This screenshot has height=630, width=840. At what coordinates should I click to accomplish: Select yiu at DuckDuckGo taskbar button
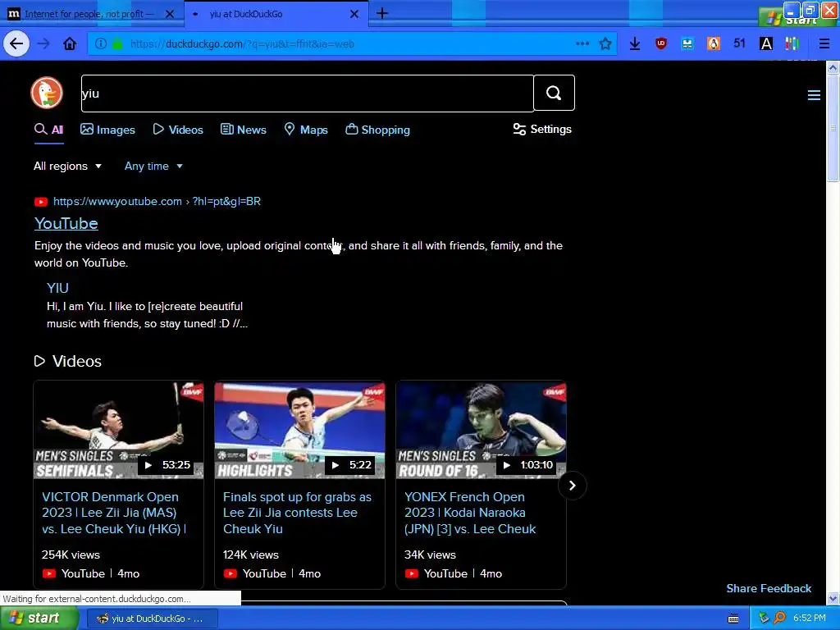[151, 619]
